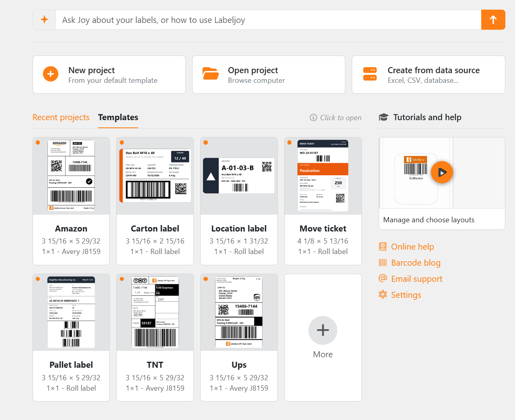This screenshot has height=420, width=515.
Task: Click the Manage and choose layouts caption
Action: [x=429, y=220]
